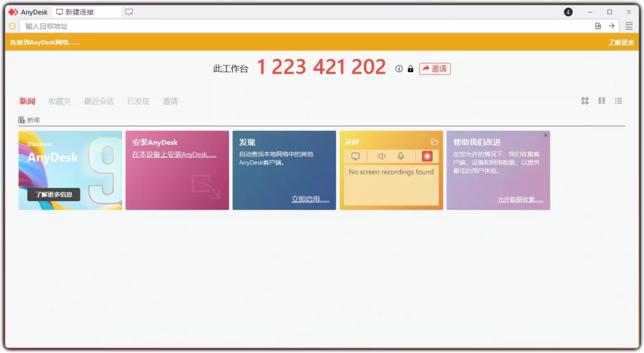
Task: Click the connection status circle icon
Action: (13, 26)
